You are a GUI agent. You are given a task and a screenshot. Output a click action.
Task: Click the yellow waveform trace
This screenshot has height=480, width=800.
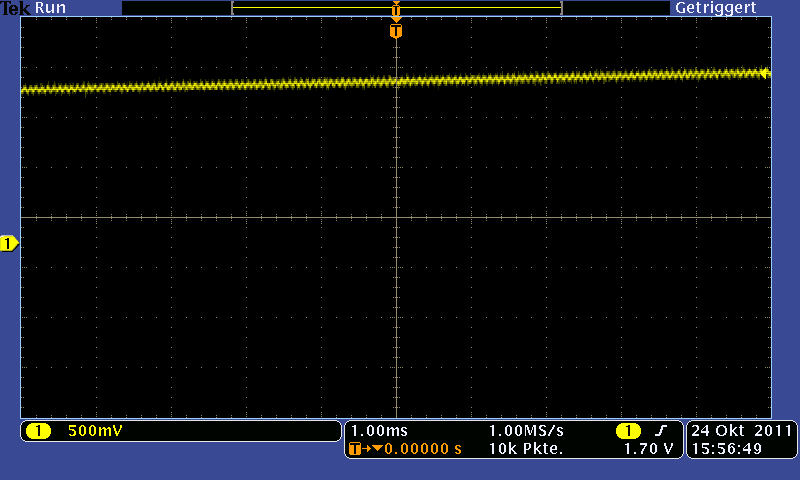396,81
